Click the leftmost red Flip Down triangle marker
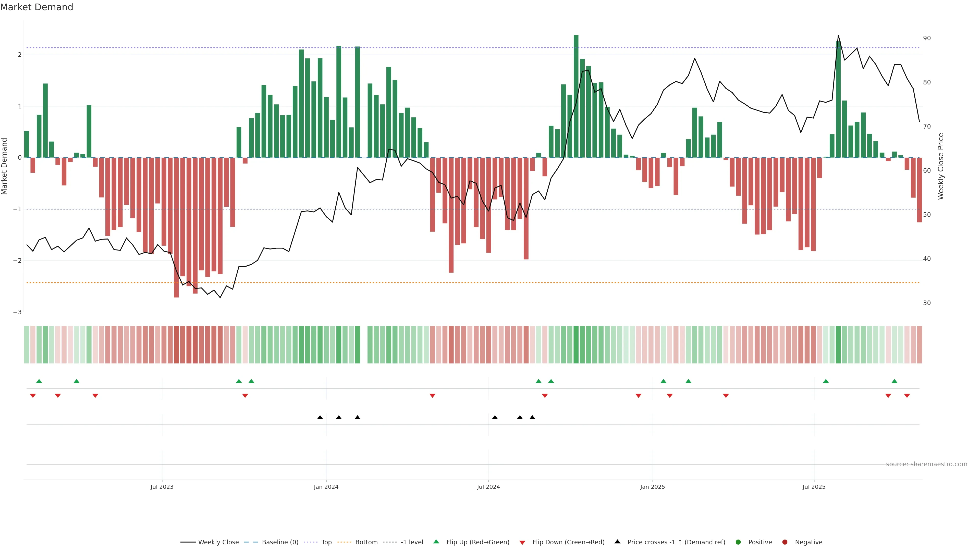The height and width of the screenshot is (551, 980). [33, 396]
